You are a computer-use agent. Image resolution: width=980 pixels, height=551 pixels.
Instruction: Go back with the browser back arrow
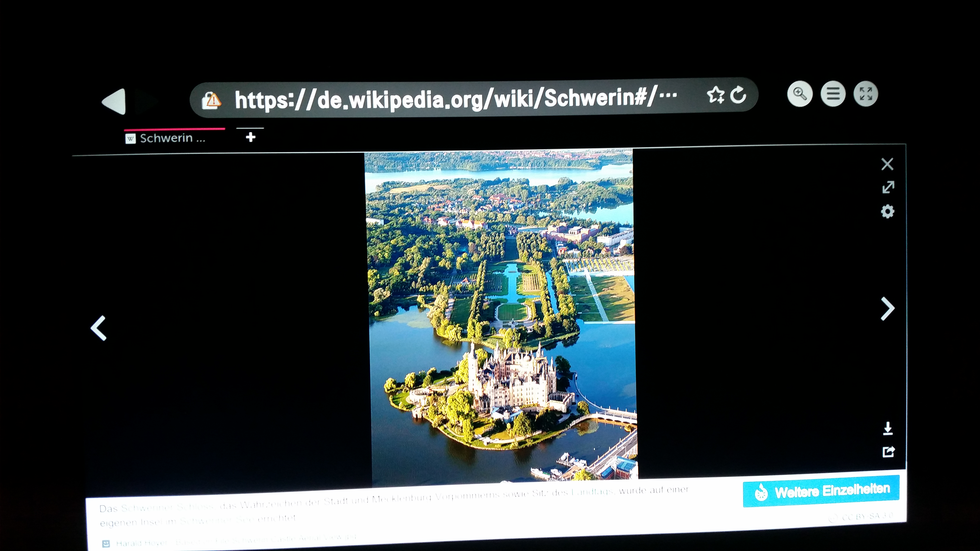114,102
